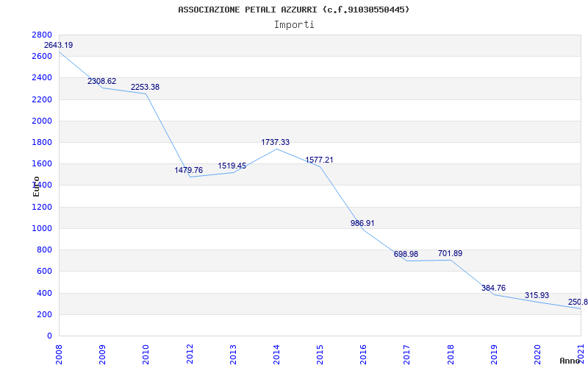The image size is (588, 368).
Task: Click the Euro y-axis title
Action: coord(36,186)
